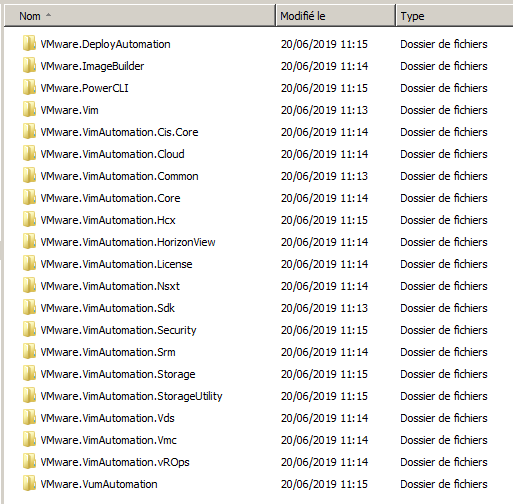Click the VMware.VimAutomation.Cloud folder icon

click(29, 154)
